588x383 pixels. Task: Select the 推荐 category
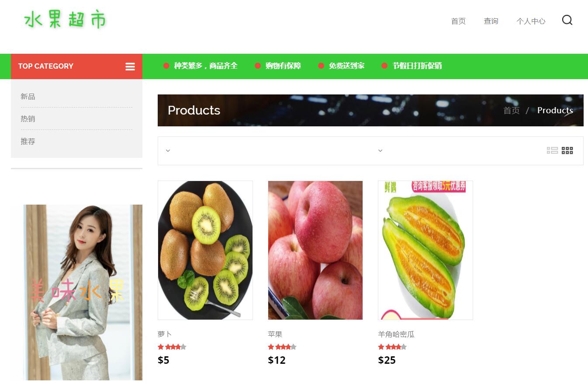click(28, 141)
